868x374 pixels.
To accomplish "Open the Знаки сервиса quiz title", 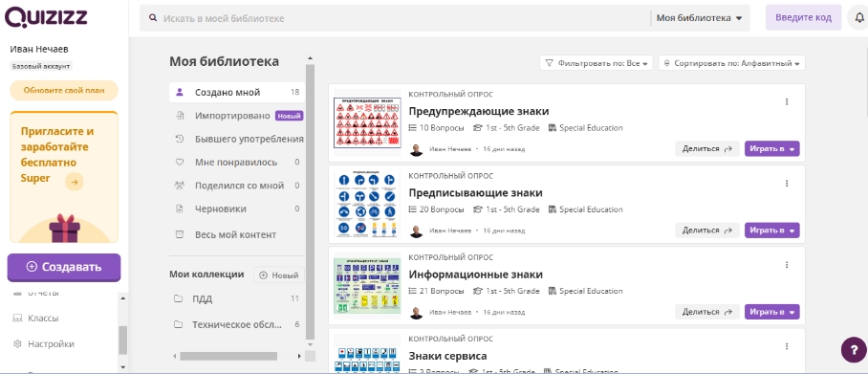I will [447, 356].
